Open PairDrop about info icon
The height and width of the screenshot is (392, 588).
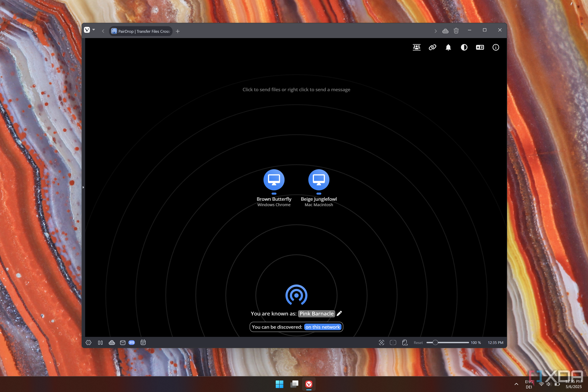tap(496, 47)
